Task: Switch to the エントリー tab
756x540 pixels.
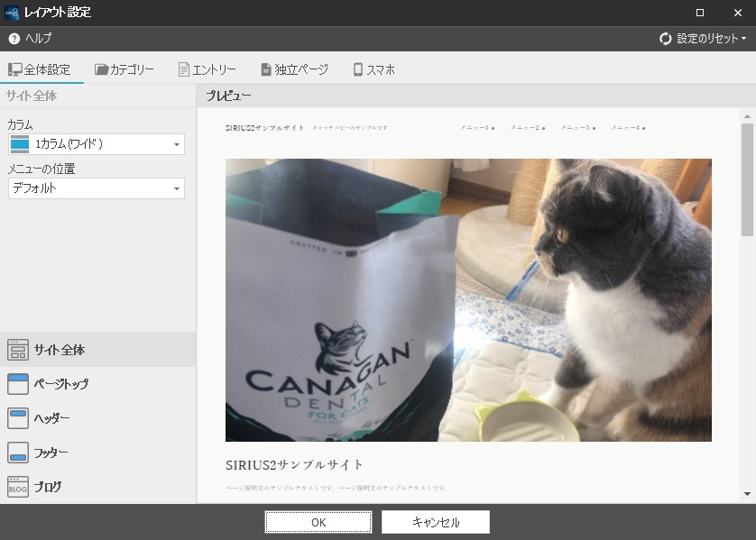Action: tap(207, 69)
